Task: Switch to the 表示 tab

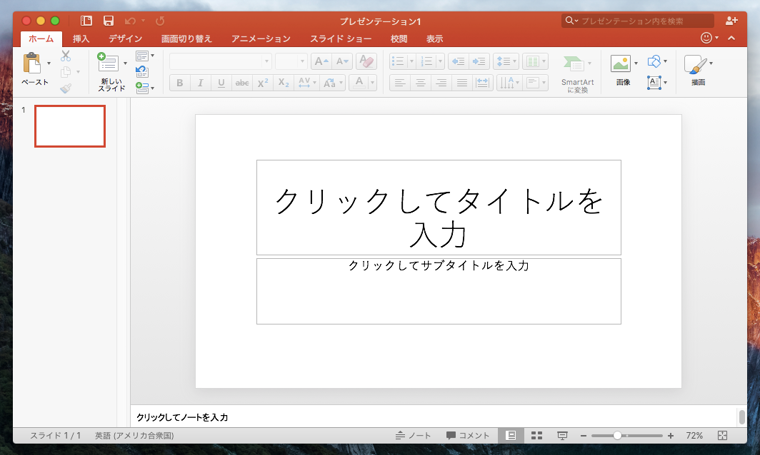Action: tap(435, 39)
